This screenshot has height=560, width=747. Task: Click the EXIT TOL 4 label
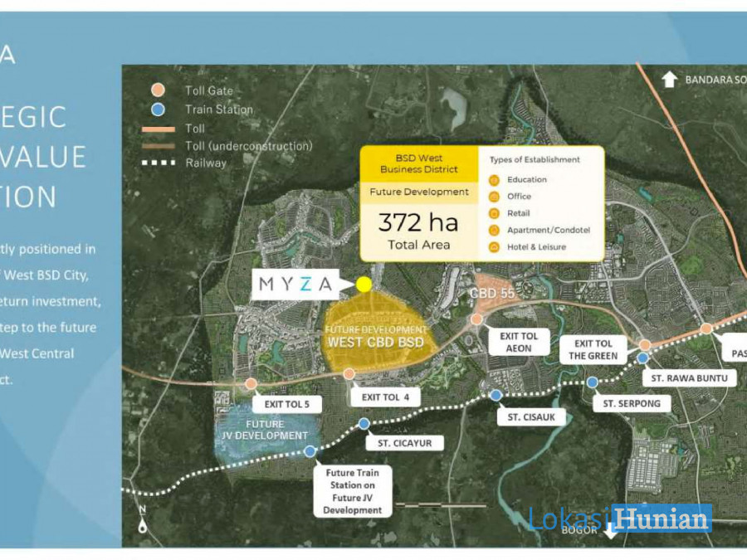coord(385,397)
